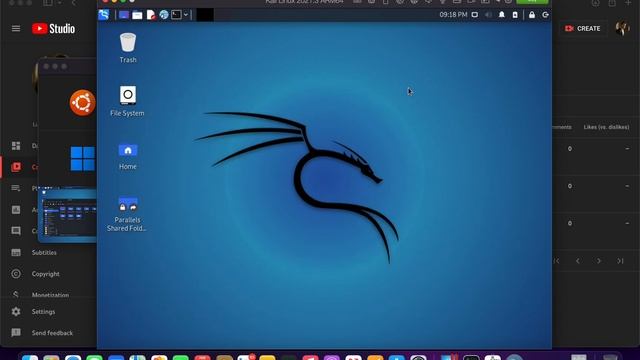
Task: Open the file manager icon in Kali panel
Action: 137,15
